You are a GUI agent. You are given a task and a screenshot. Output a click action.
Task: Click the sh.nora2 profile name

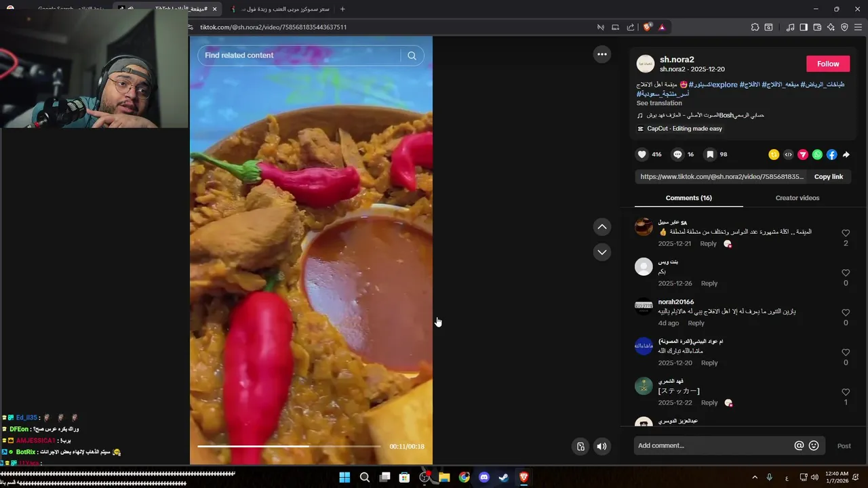point(677,60)
